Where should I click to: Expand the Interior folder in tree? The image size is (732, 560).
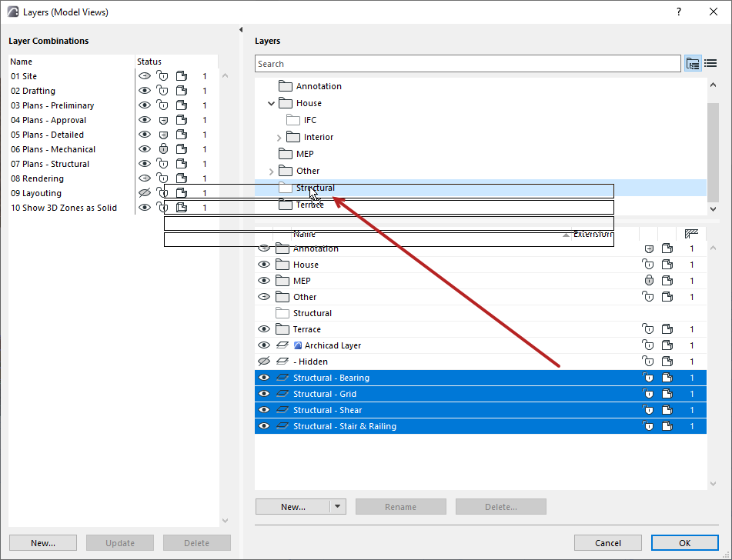click(x=279, y=137)
